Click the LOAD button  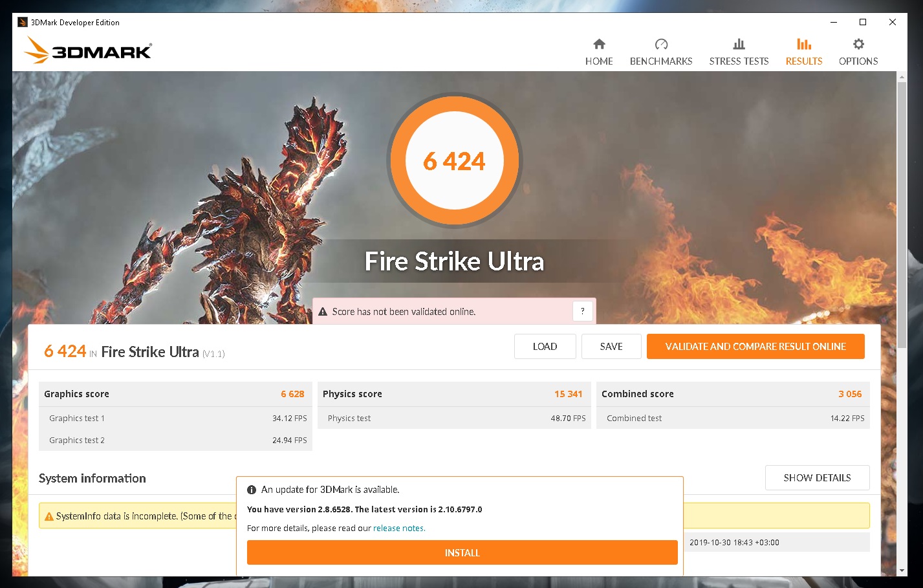(545, 346)
